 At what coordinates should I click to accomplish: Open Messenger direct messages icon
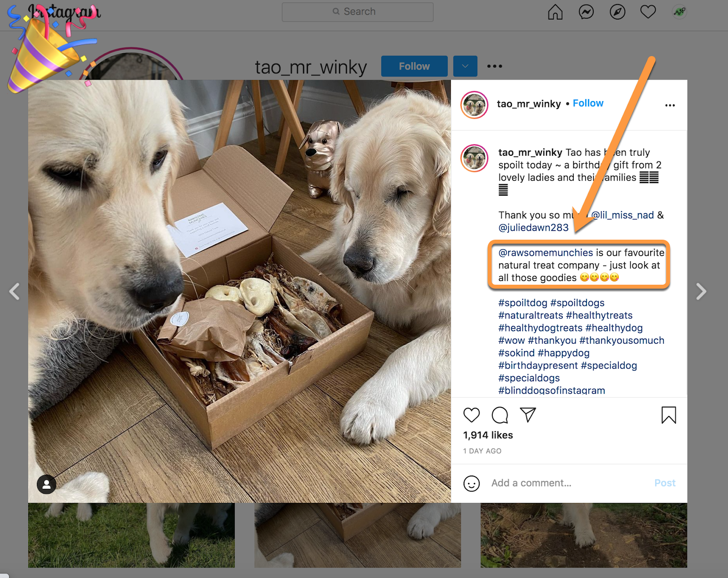[x=586, y=12]
